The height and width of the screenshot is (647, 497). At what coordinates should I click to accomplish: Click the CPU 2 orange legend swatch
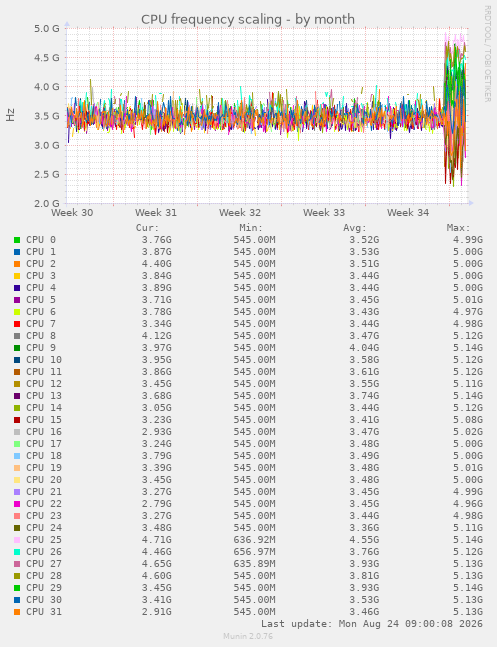click(17, 264)
